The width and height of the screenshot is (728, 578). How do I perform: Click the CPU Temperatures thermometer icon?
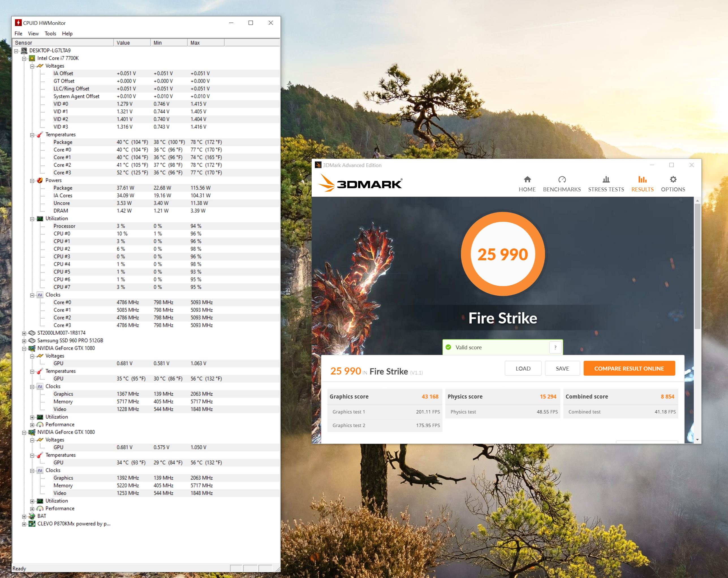40,135
